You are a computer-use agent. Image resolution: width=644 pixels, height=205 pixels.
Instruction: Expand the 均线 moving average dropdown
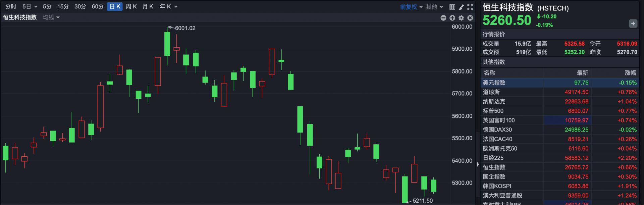51,17
